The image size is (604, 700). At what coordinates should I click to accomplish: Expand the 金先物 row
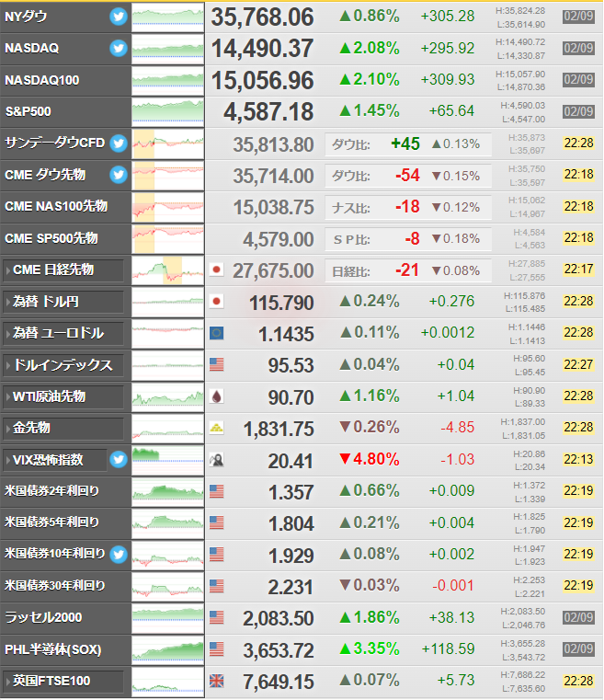coord(63,428)
